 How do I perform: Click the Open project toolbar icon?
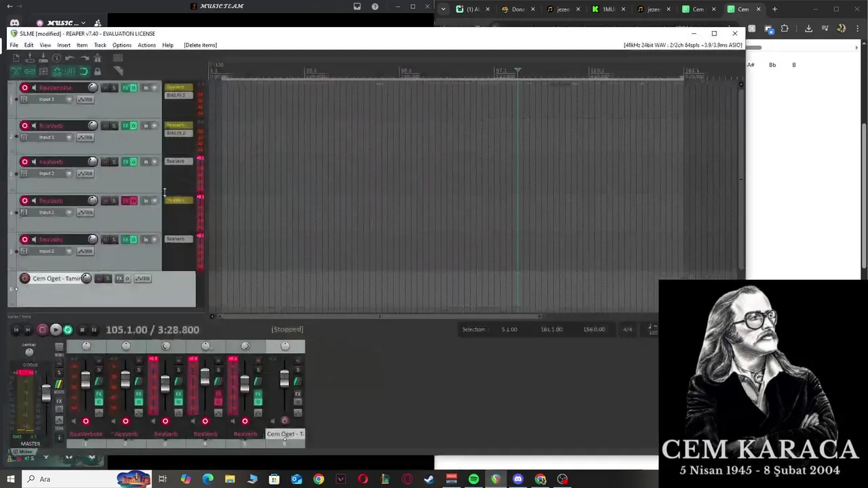[x=30, y=58]
